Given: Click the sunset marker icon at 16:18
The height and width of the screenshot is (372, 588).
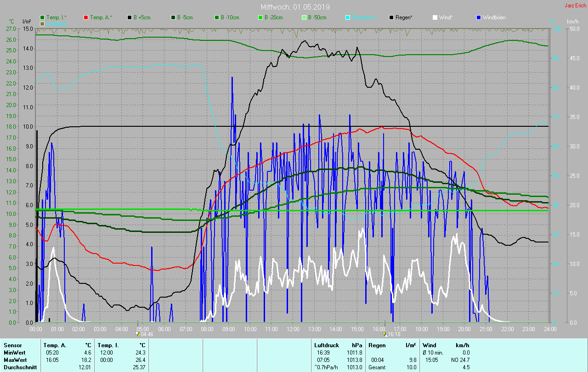Looking at the screenshot, I should tap(384, 334).
